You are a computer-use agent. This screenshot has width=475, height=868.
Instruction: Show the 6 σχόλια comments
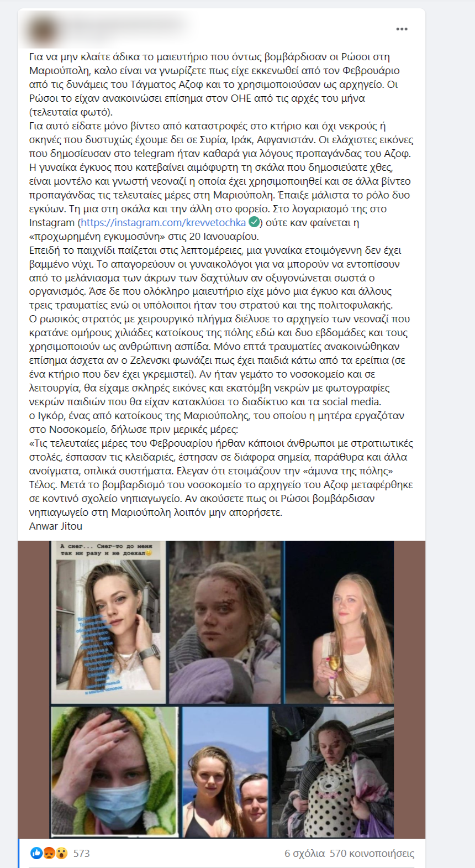(305, 853)
